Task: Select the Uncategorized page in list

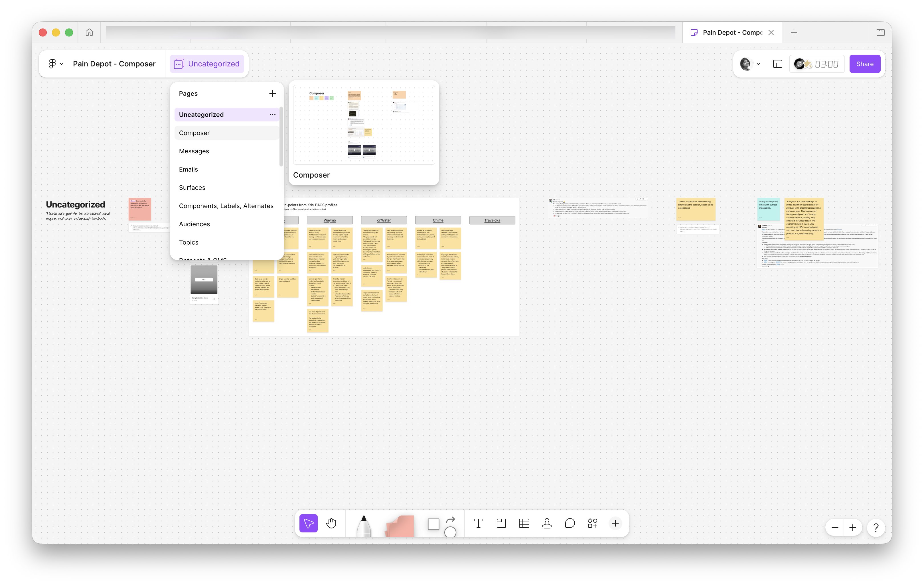Action: coord(226,115)
